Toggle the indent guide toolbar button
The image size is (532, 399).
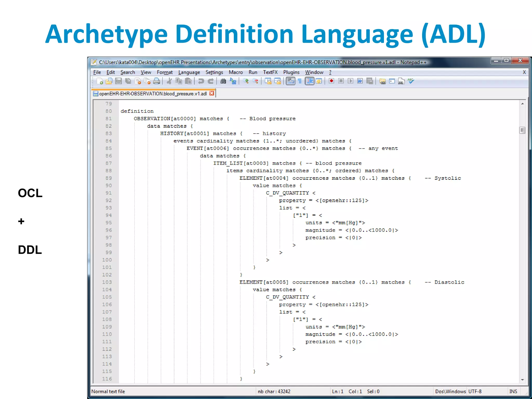pos(309,81)
